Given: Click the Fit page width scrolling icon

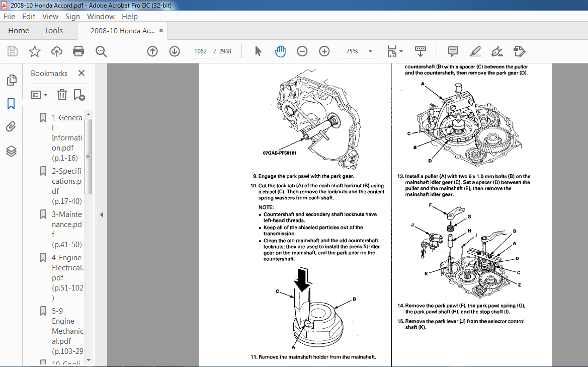Looking at the screenshot, I should [391, 51].
